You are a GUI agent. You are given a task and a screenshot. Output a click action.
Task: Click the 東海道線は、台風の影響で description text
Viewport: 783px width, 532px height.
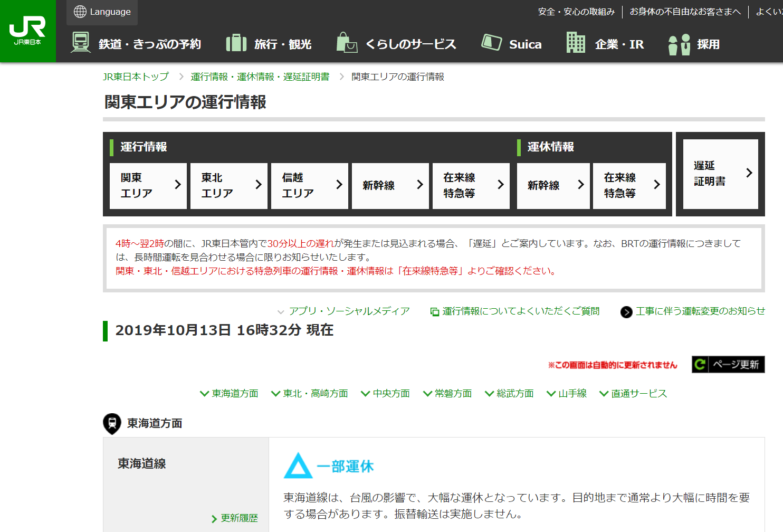tap(517, 506)
